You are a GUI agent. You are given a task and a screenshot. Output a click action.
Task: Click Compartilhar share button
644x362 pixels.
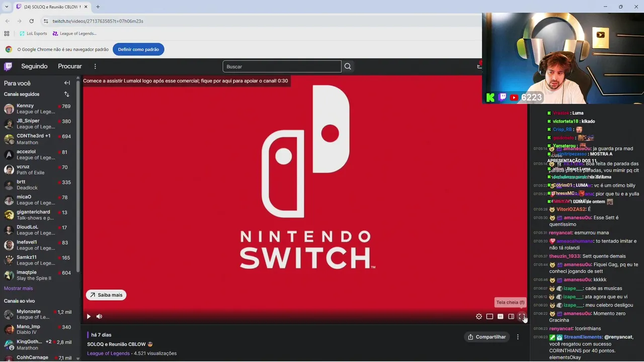tap(487, 337)
